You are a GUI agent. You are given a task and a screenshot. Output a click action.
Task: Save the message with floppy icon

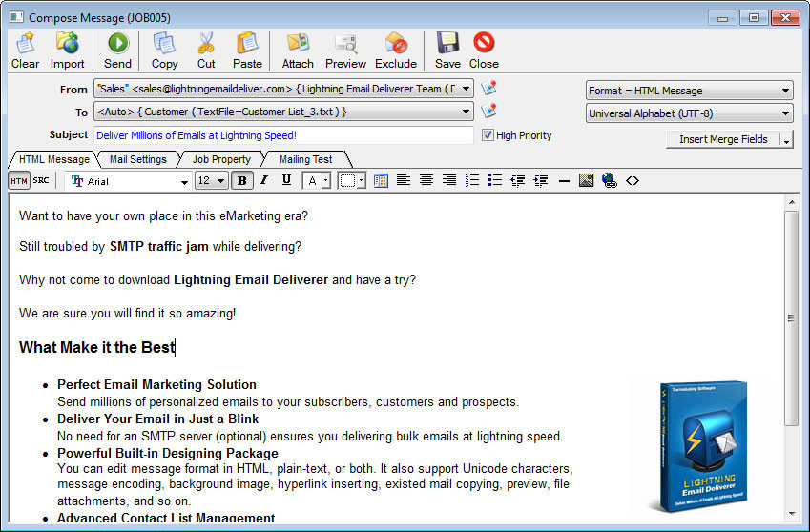[447, 50]
